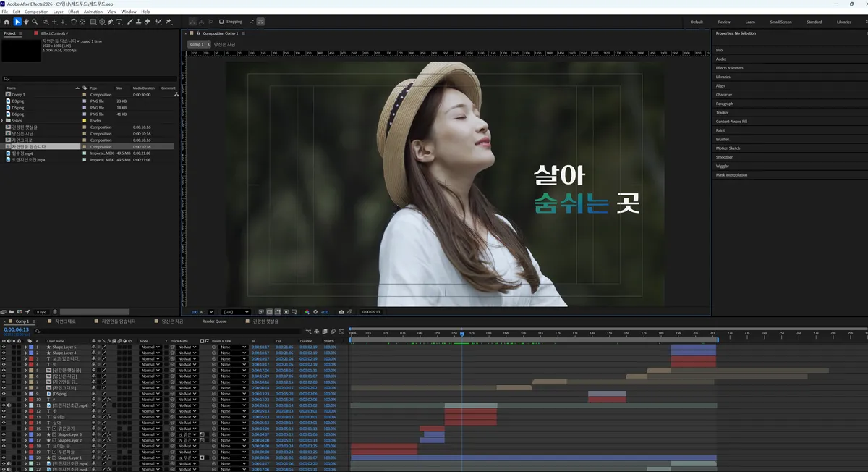Select the Hand tool
This screenshot has height=472, width=868.
tap(26, 22)
